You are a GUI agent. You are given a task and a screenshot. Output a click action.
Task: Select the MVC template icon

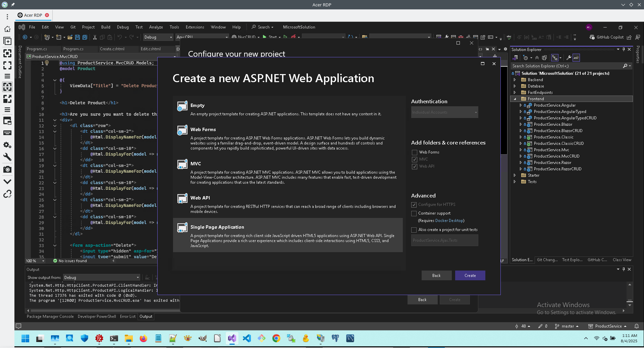click(x=182, y=164)
